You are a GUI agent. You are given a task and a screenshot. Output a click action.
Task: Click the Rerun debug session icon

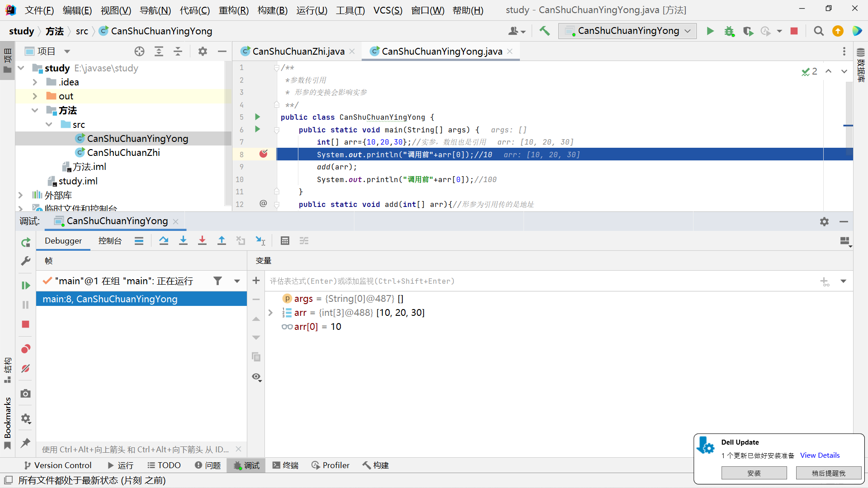pyautogui.click(x=26, y=243)
